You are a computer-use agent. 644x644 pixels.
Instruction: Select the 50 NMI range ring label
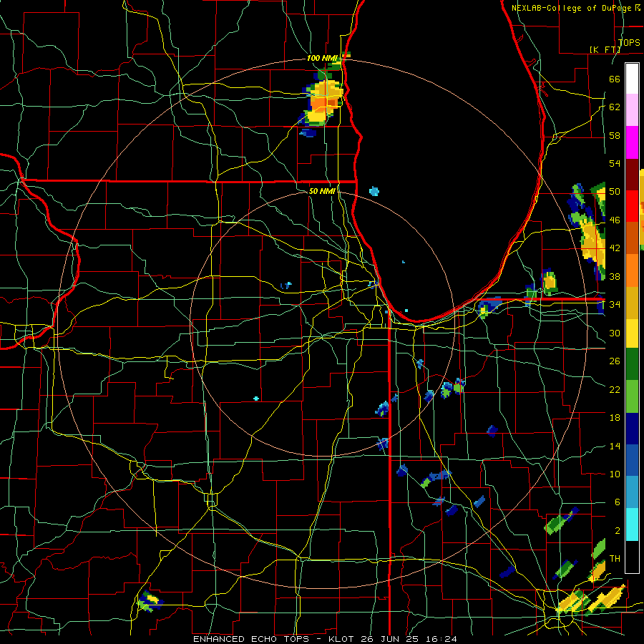pos(321,191)
